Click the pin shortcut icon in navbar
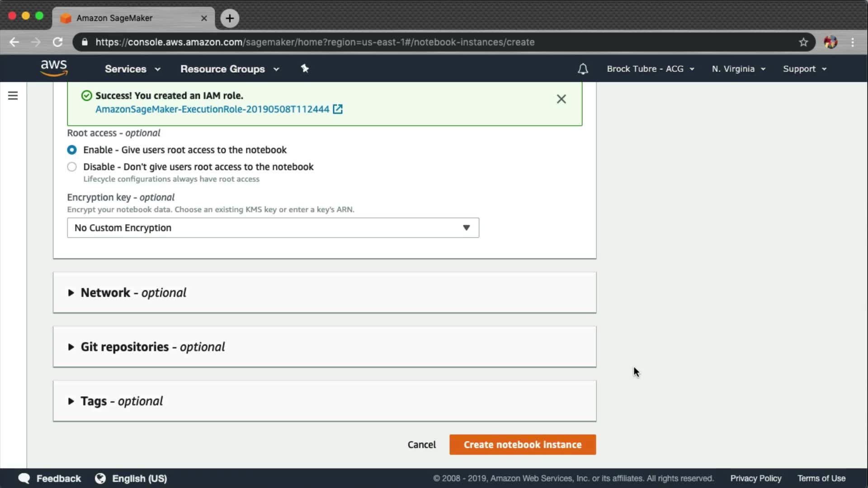 [305, 69]
